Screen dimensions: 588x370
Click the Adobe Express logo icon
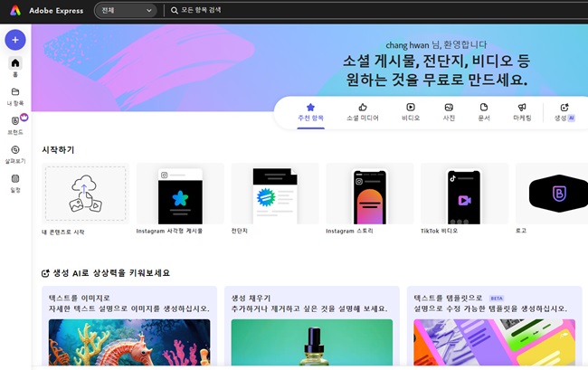click(15, 11)
